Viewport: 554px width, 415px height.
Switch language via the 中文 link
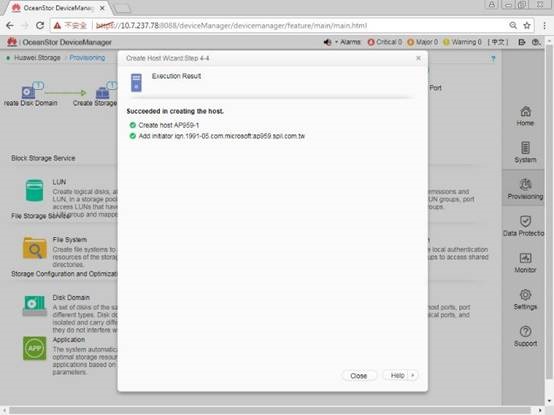498,42
